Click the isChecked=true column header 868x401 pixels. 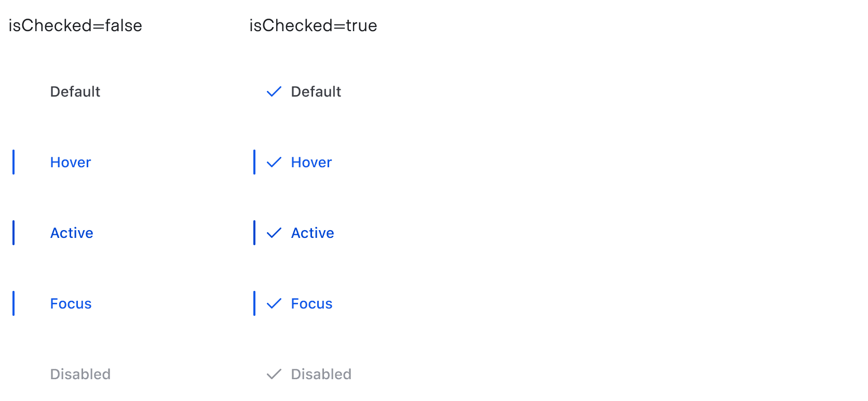(x=313, y=25)
